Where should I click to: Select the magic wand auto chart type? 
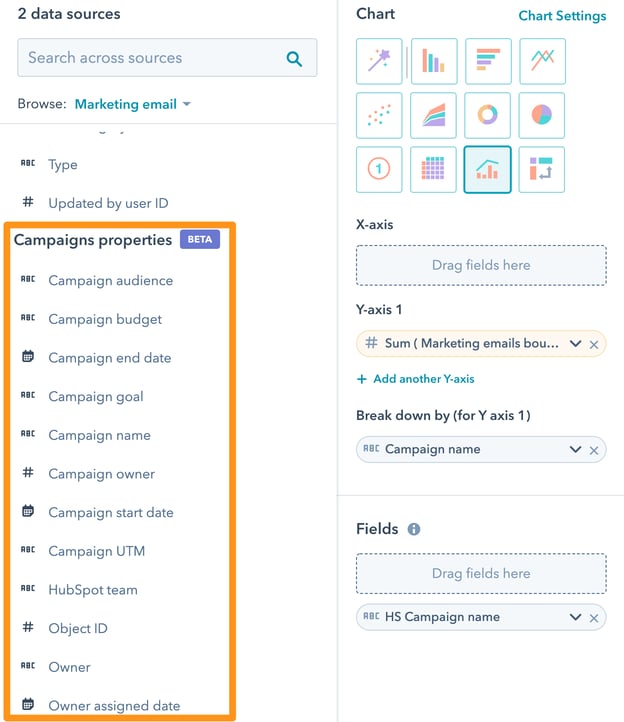(x=379, y=61)
